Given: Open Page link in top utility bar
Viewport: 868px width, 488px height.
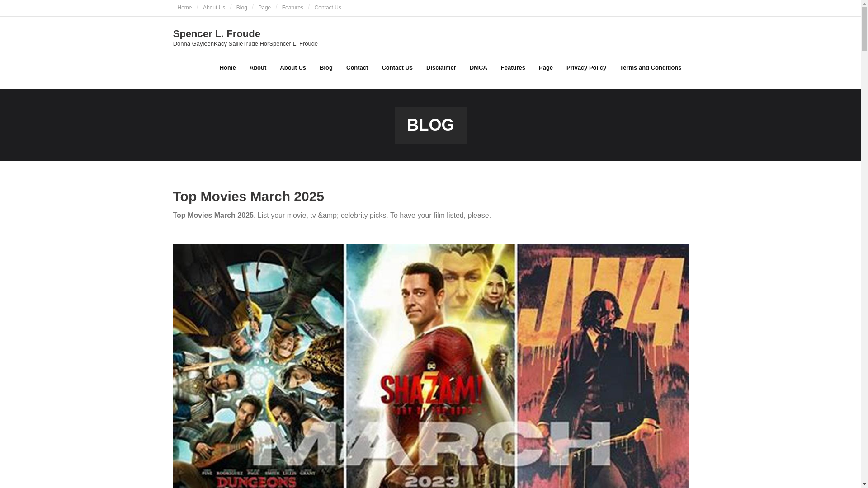Looking at the screenshot, I should 264,8.
